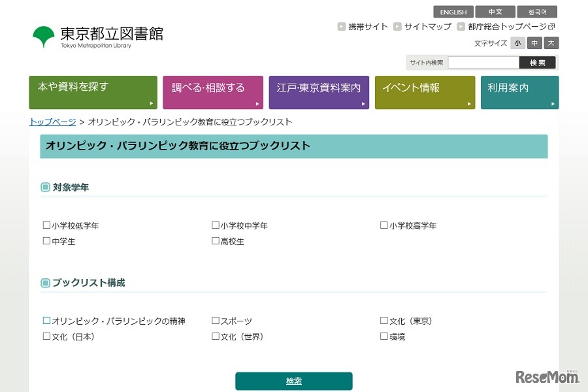588x392 pixels.
Task: Set text size to 大
Action: 551,43
